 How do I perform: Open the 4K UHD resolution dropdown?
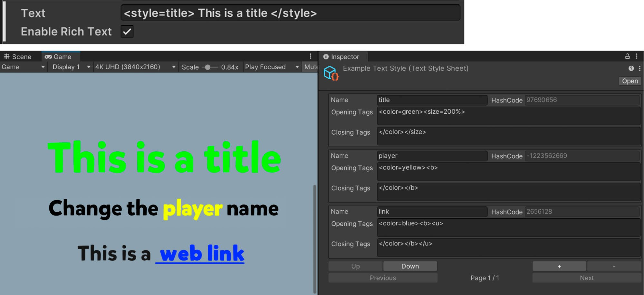(x=136, y=67)
